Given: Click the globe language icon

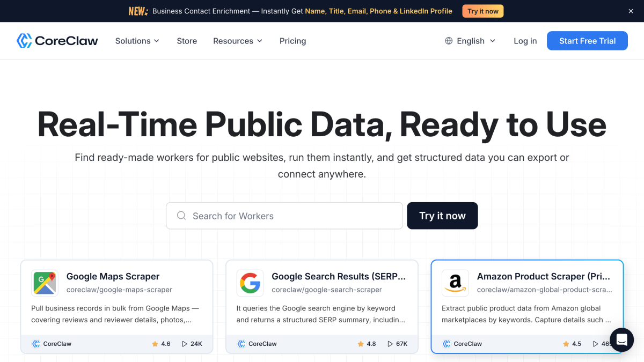Looking at the screenshot, I should coord(449,41).
